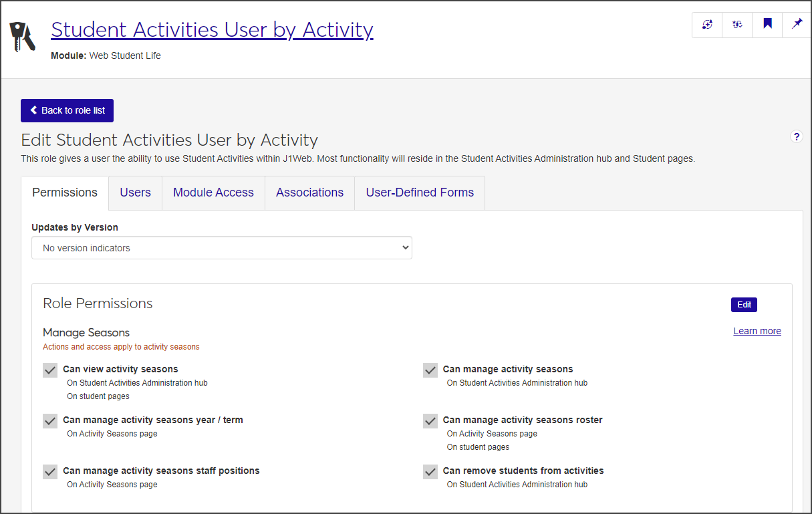Toggle Can manage activity seasons staff positions
Image resolution: width=812 pixels, height=514 pixels.
click(50, 472)
